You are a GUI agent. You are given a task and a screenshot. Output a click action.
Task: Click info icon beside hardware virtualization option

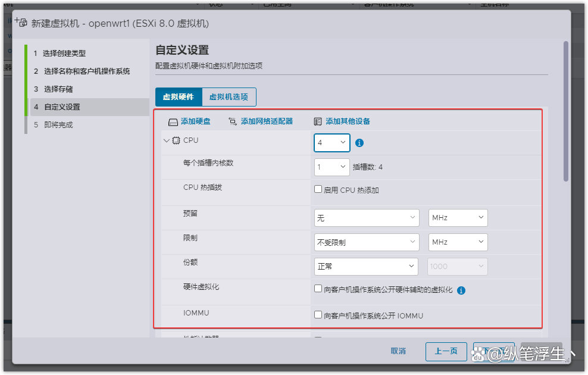coord(461,290)
